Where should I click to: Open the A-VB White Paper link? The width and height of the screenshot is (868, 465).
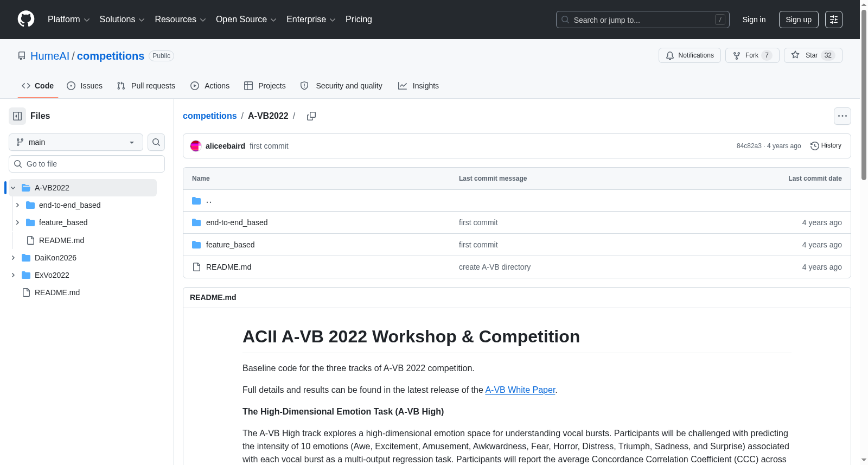(520, 390)
